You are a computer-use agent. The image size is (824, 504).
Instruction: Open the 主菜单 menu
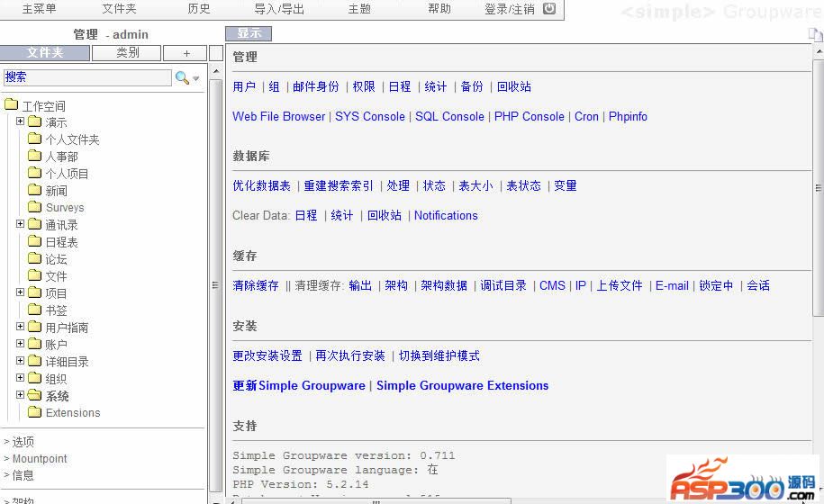point(39,8)
